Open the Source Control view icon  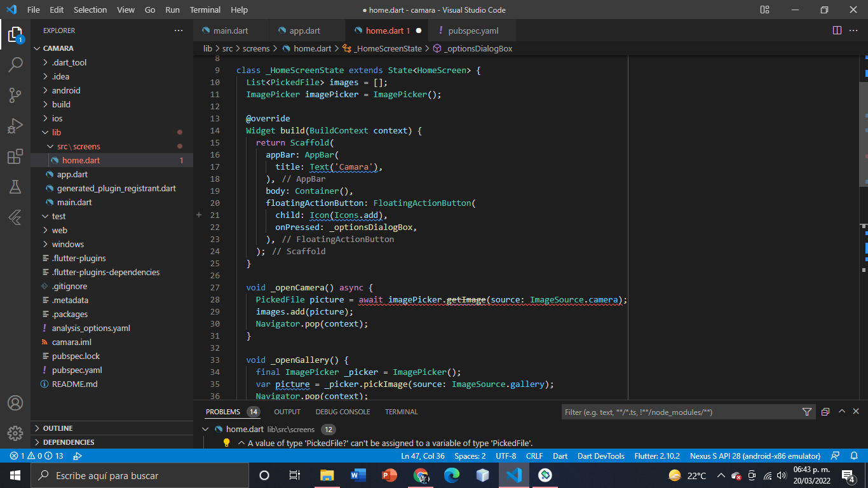click(15, 95)
